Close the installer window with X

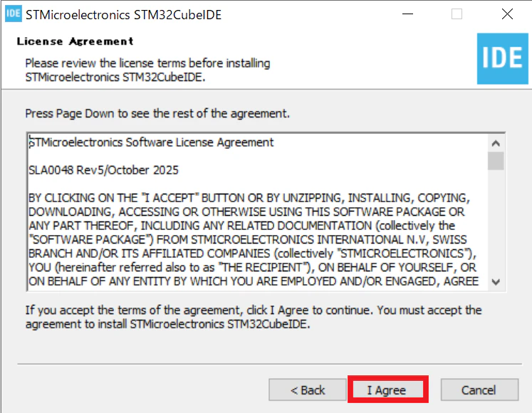507,14
